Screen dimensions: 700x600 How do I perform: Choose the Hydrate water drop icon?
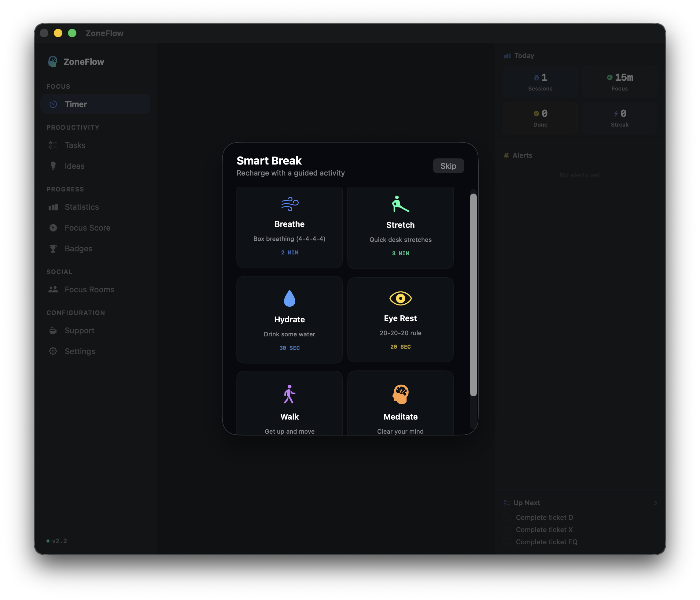pyautogui.click(x=289, y=298)
